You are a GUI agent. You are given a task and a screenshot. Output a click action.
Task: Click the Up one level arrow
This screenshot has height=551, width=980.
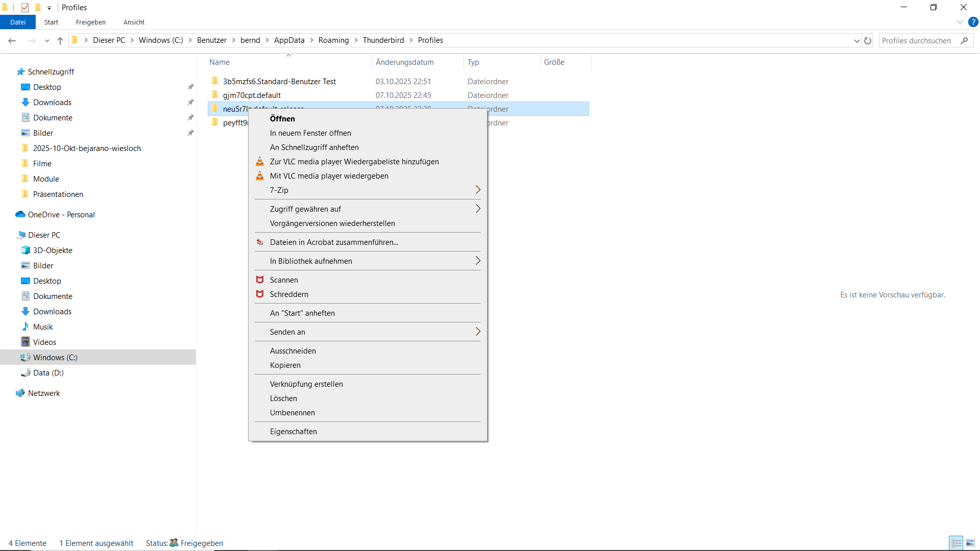pyautogui.click(x=60, y=41)
